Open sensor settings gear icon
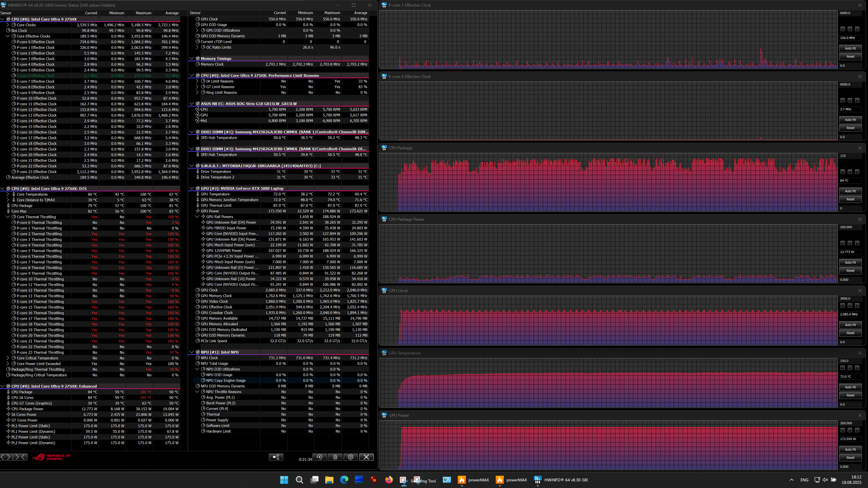868x488 pixels. [x=350, y=457]
